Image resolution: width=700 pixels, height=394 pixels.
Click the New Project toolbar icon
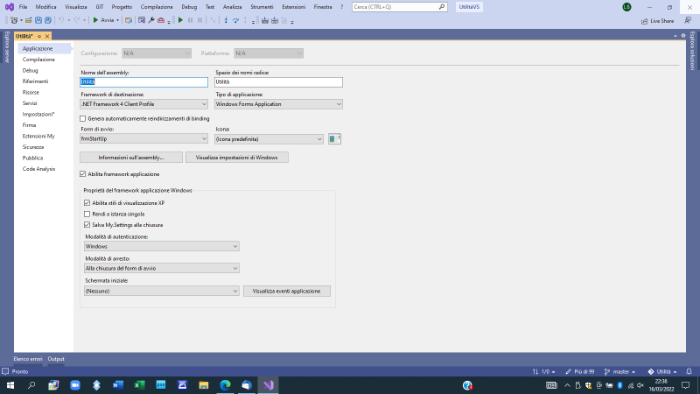(14, 20)
